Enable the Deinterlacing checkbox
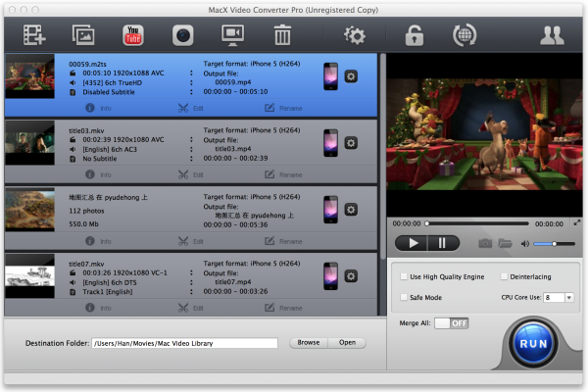Viewport: 588px width, 392px height. pos(505,276)
